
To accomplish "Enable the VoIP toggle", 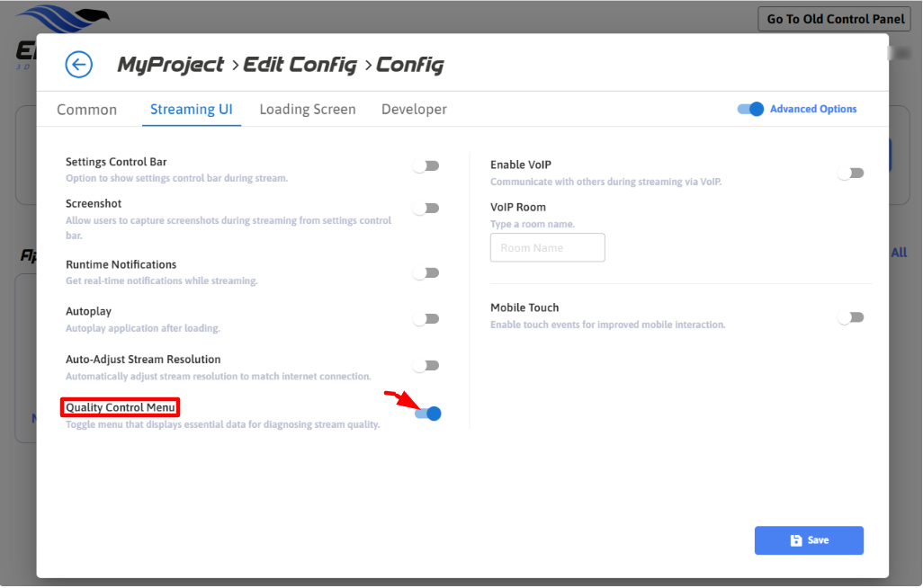I will tap(850, 173).
